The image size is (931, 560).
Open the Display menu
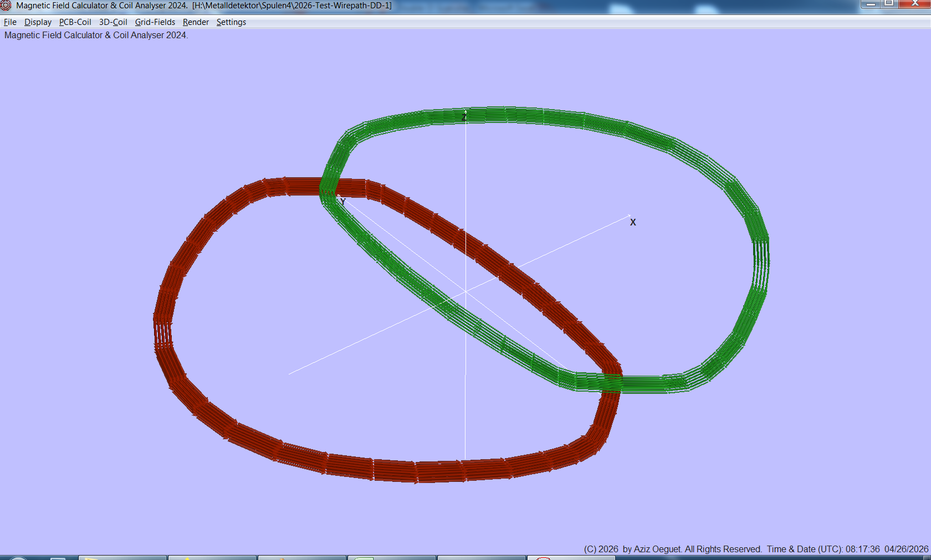pyautogui.click(x=38, y=22)
